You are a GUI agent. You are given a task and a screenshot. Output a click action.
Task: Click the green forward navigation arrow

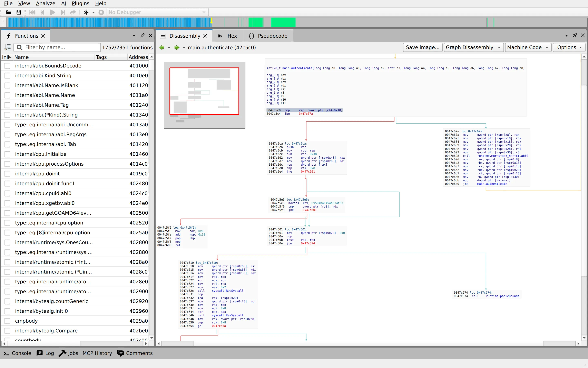click(x=177, y=47)
